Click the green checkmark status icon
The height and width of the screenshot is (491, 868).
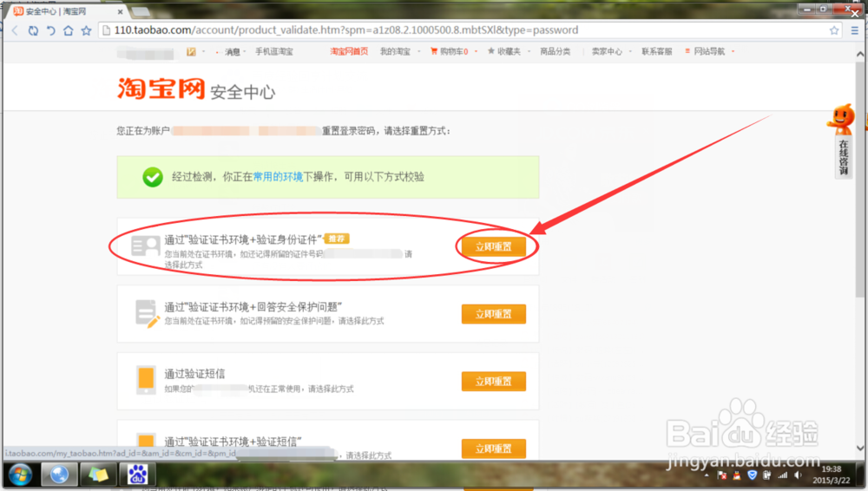point(152,177)
